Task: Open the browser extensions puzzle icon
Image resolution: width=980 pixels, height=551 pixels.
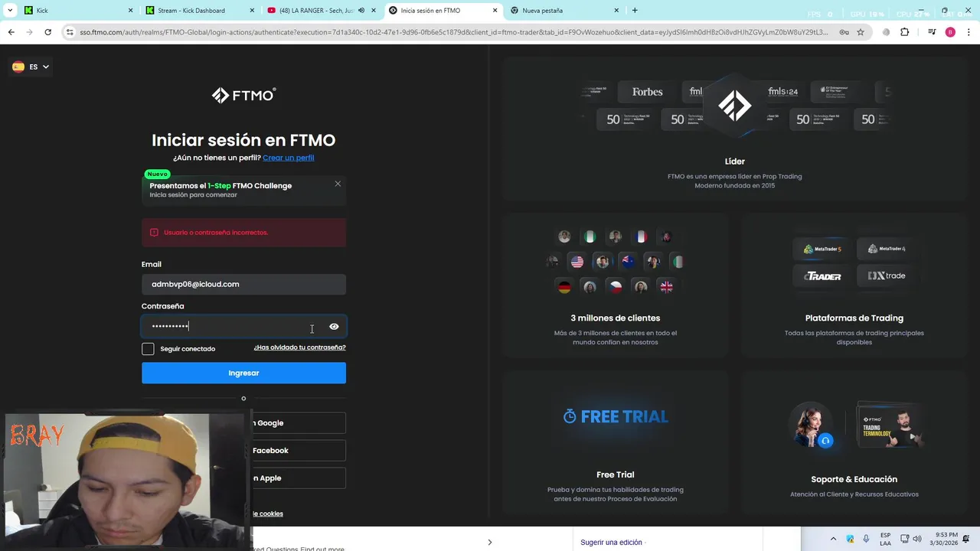Action: tap(904, 32)
